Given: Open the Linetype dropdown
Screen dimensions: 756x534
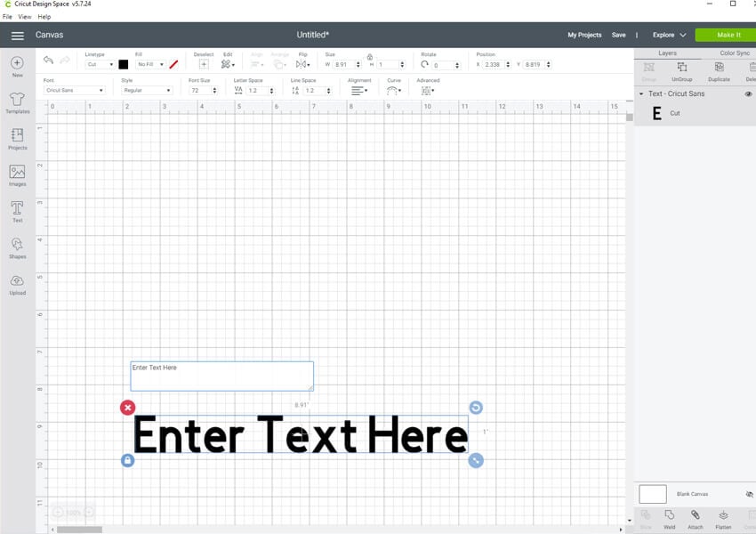Looking at the screenshot, I should click(100, 64).
